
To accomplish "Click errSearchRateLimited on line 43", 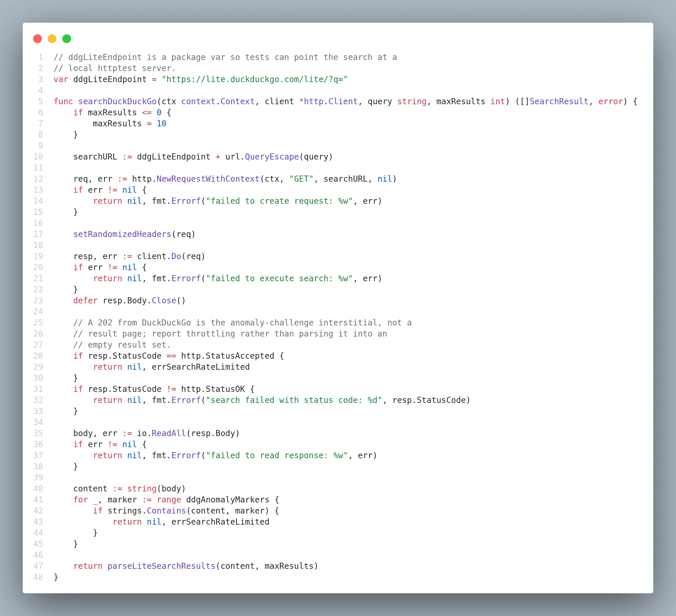I will [x=220, y=522].
